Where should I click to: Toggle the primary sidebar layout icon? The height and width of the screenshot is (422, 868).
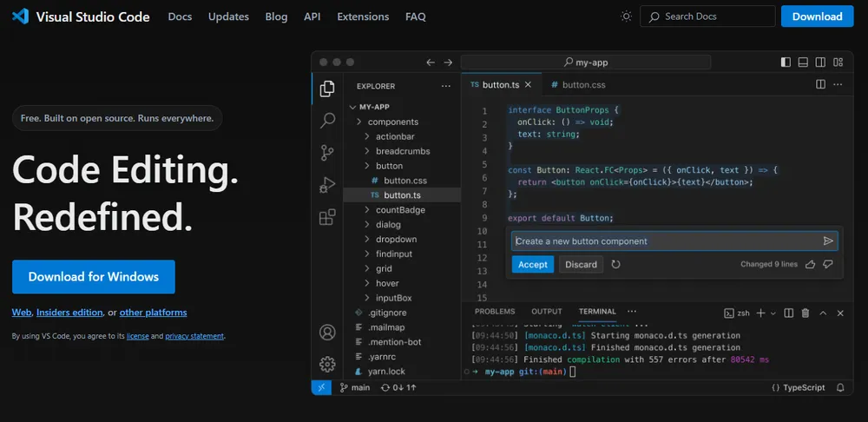(786, 63)
